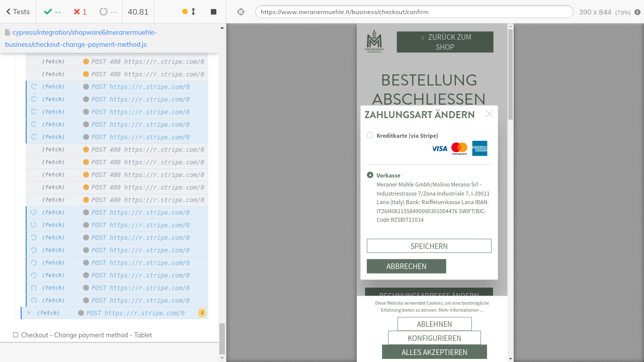644x362 pixels.
Task: Click the American Express icon
Action: coord(479,148)
